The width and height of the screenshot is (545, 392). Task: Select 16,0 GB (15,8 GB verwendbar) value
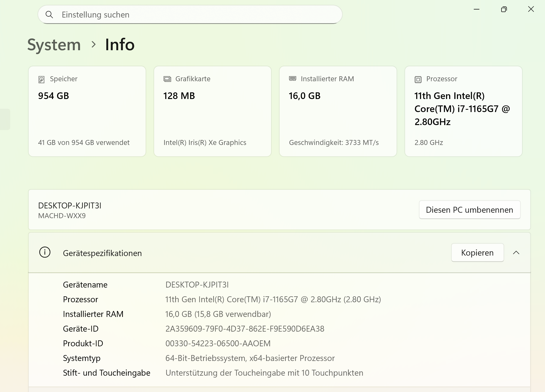tap(218, 314)
